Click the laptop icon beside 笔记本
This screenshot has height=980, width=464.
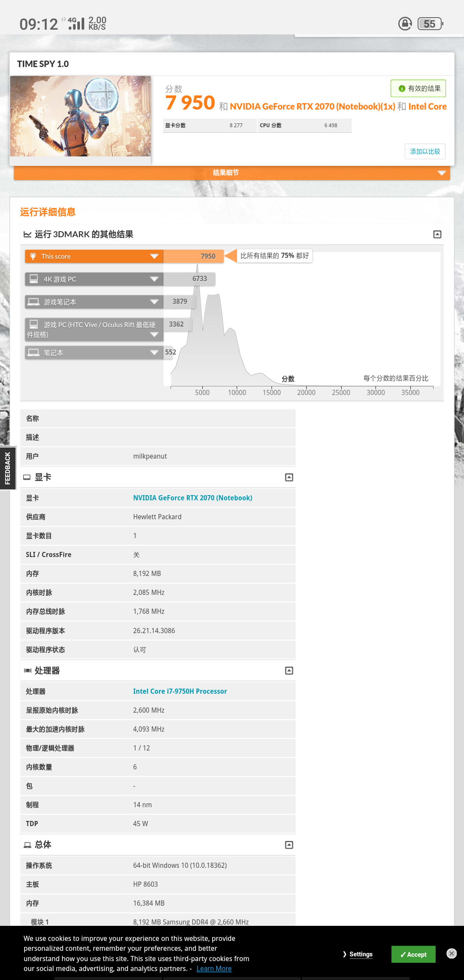point(34,352)
